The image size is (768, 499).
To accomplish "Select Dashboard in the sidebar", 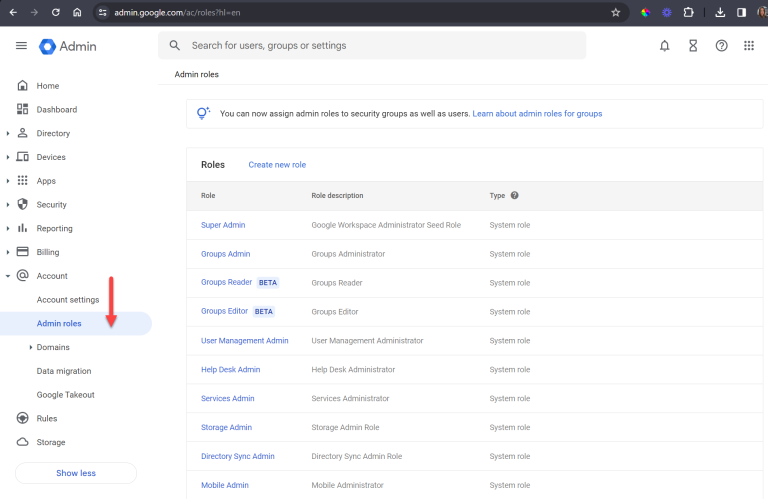I will (x=56, y=109).
